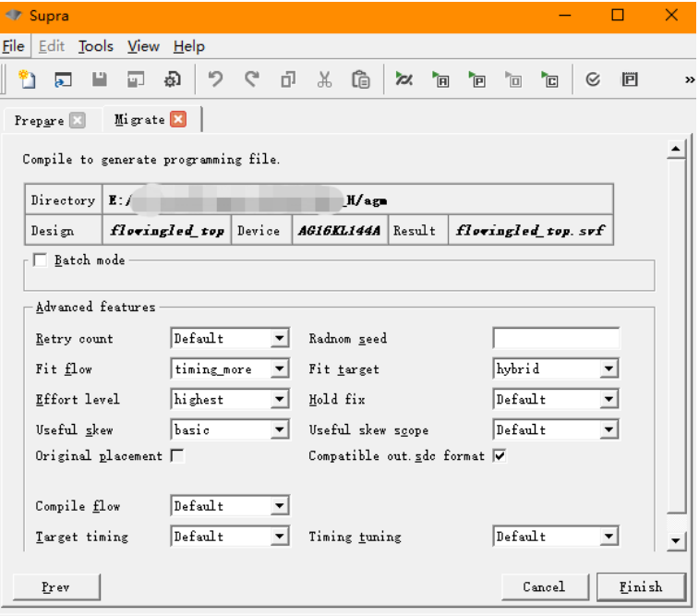Click the circled checkmark toolbar icon
The width and height of the screenshot is (699, 616).
click(x=593, y=79)
